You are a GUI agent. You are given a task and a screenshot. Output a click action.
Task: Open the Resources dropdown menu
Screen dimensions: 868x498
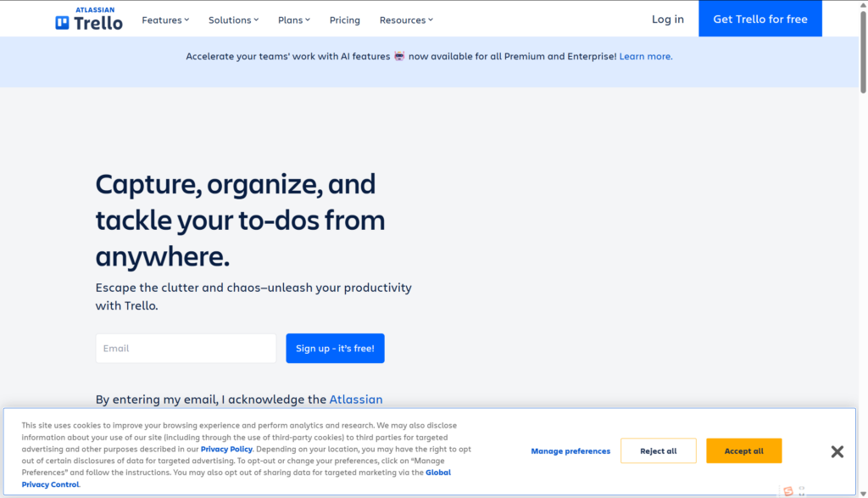(x=406, y=20)
